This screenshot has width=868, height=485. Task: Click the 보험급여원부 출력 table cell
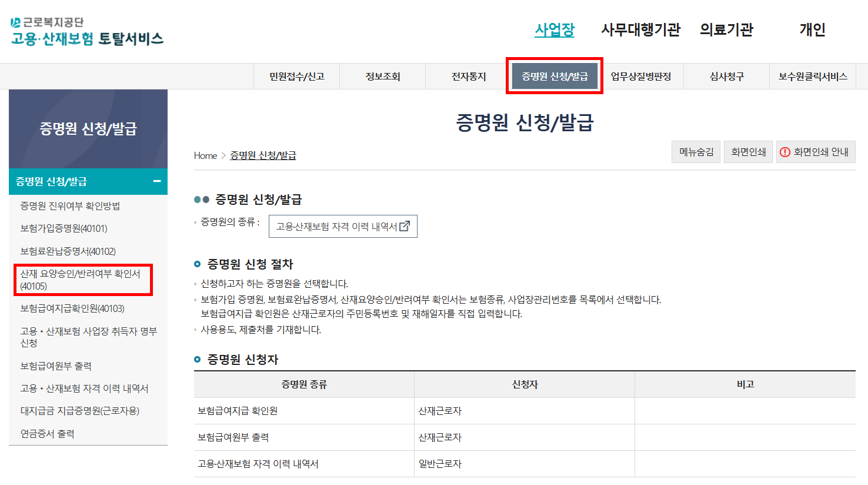304,437
